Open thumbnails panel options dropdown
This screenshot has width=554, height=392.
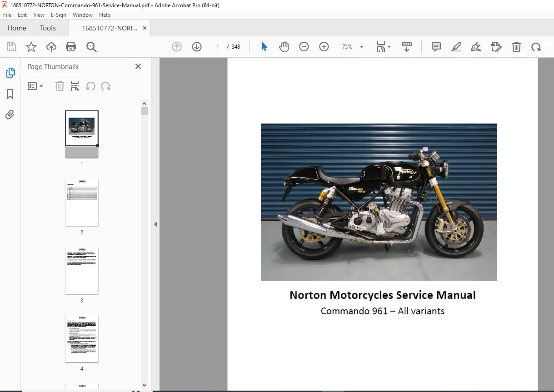coord(35,86)
